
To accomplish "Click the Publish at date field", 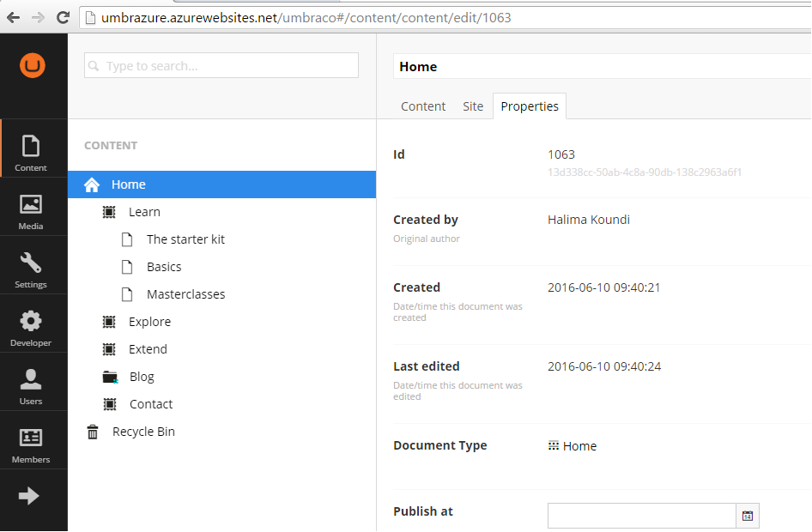I will (642, 516).
